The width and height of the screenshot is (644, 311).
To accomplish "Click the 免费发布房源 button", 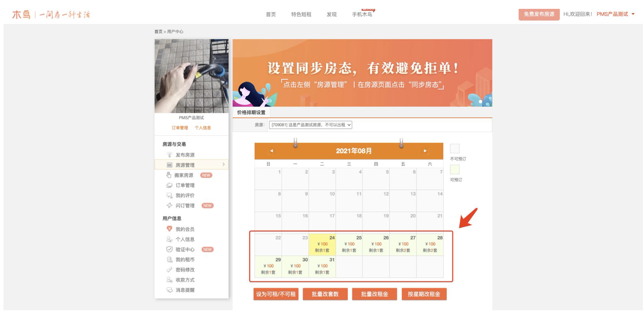I will (539, 14).
